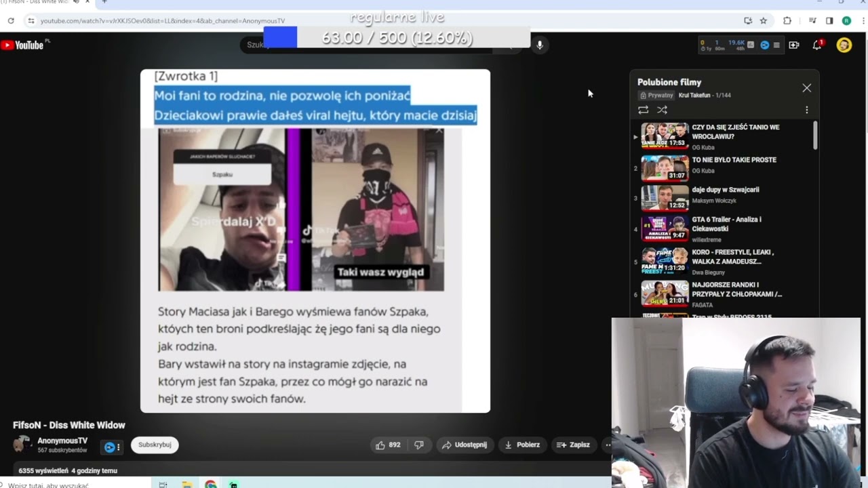The height and width of the screenshot is (488, 868).
Task: Mute the tab via speaker icon
Action: coord(76,2)
